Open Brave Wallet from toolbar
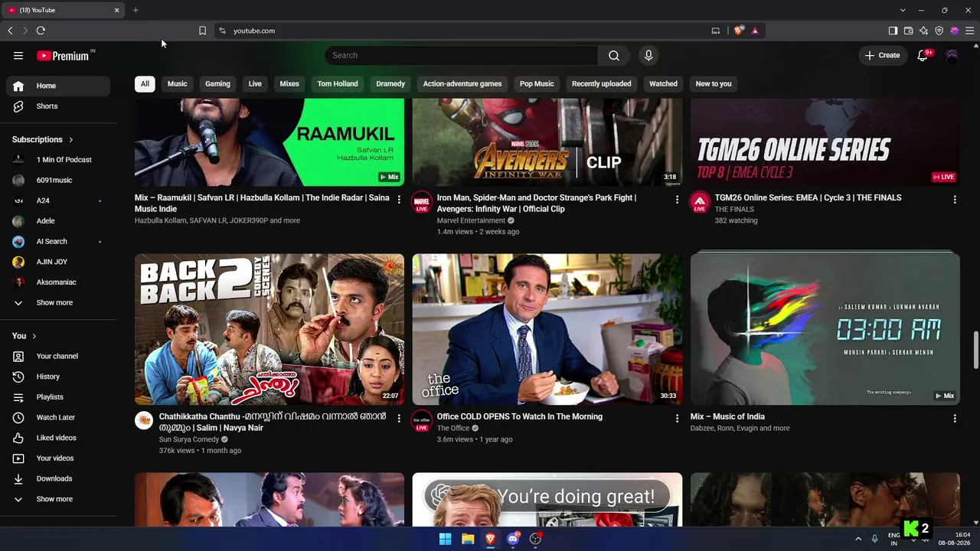 [x=908, y=31]
